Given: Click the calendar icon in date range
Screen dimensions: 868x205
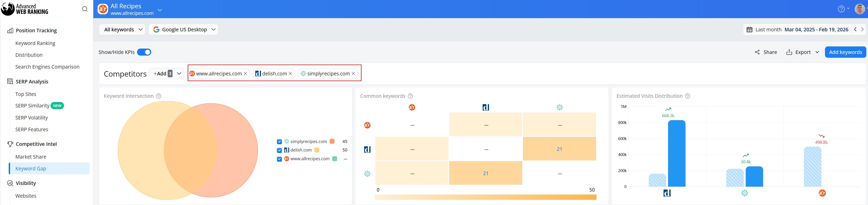Looking at the screenshot, I should tap(750, 30).
